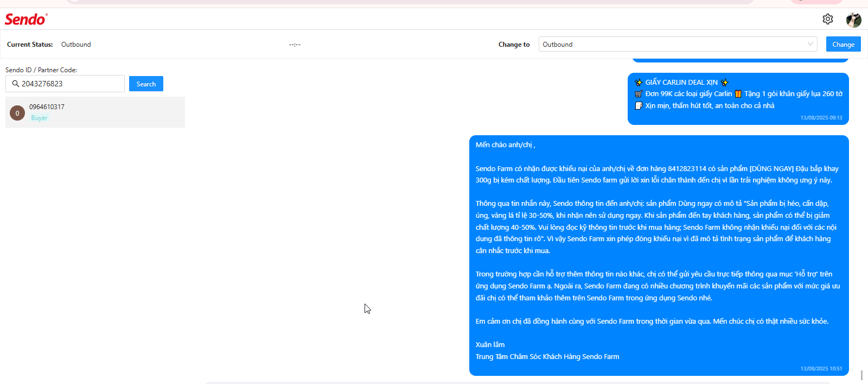Click the brown buyer avatar circle
Viewport: 868px width, 384px height.
point(17,113)
